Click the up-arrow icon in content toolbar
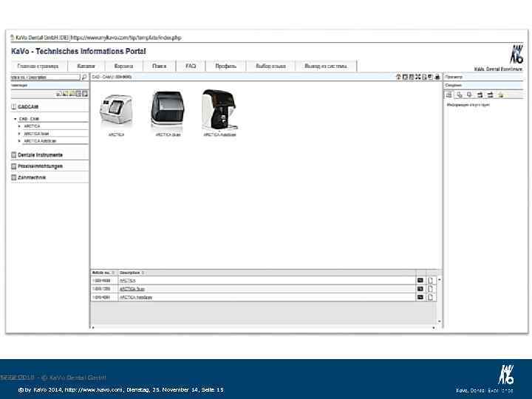The height and width of the screenshot is (399, 532). tap(399, 77)
